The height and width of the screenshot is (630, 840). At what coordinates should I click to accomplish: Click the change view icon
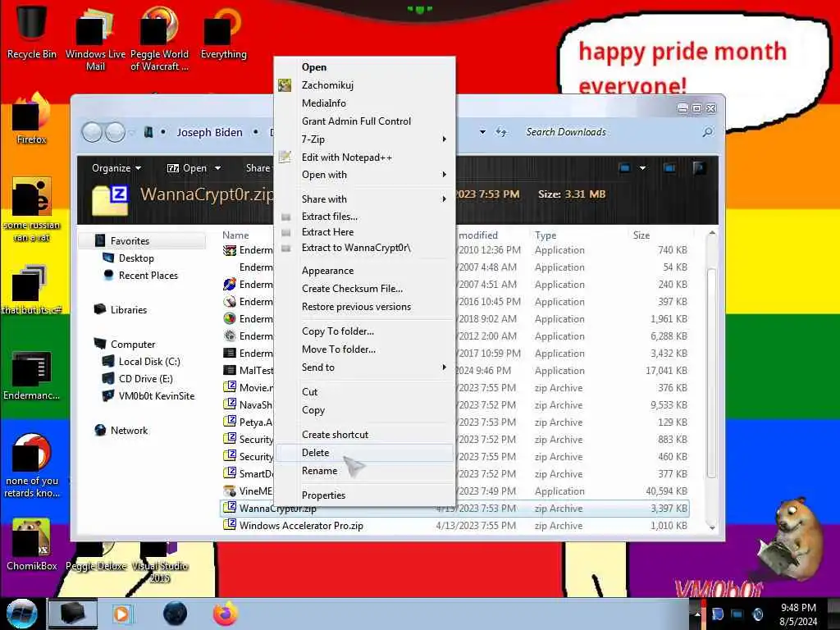[624, 167]
